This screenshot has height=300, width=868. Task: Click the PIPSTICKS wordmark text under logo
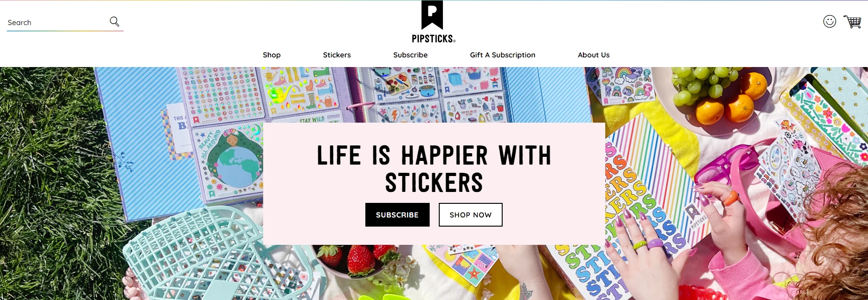tap(433, 39)
